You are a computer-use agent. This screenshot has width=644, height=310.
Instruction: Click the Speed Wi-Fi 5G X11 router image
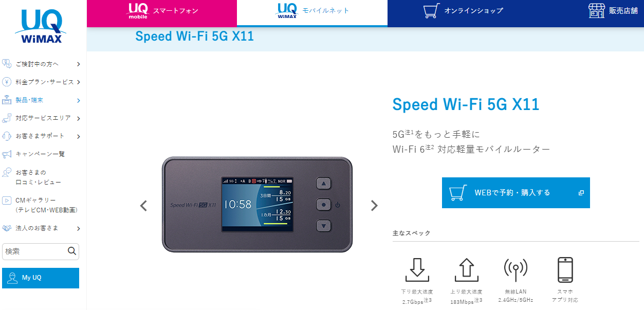tap(257, 205)
